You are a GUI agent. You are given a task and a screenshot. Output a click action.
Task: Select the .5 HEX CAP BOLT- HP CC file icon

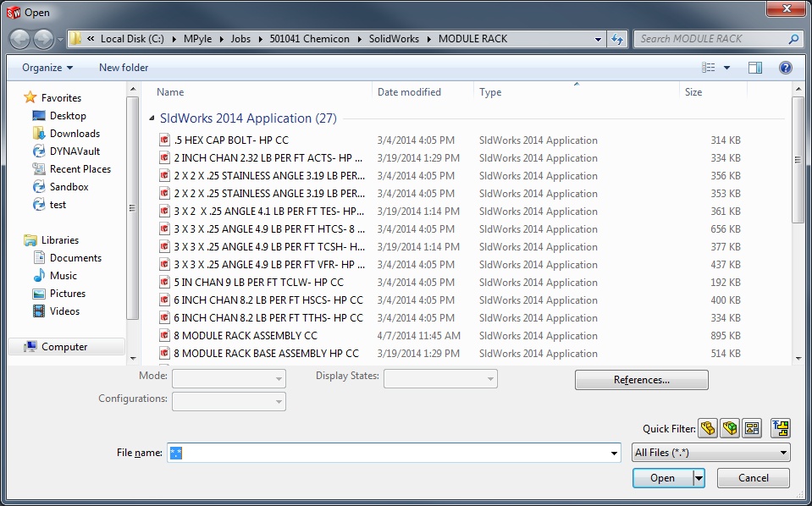(x=164, y=140)
